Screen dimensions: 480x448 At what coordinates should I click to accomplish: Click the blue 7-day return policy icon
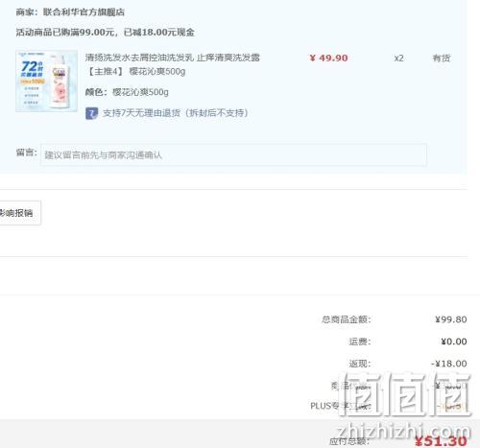[x=91, y=113]
